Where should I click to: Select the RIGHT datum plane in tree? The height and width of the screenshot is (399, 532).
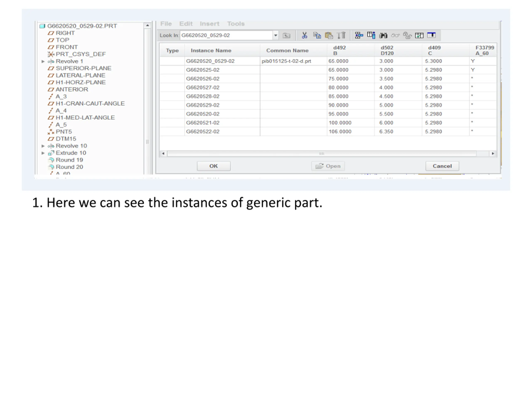(x=65, y=33)
